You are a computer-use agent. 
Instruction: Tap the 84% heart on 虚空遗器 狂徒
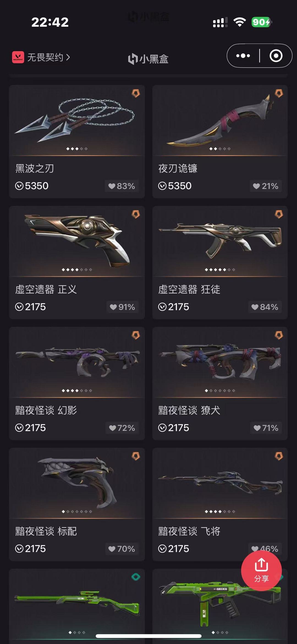265,307
